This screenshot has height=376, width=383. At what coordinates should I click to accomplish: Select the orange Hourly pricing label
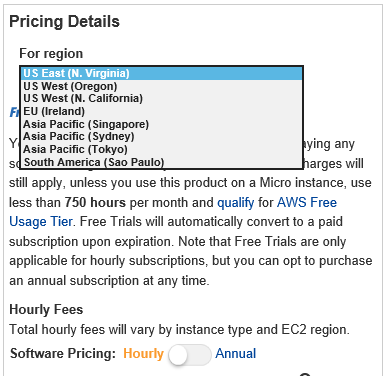pos(143,354)
